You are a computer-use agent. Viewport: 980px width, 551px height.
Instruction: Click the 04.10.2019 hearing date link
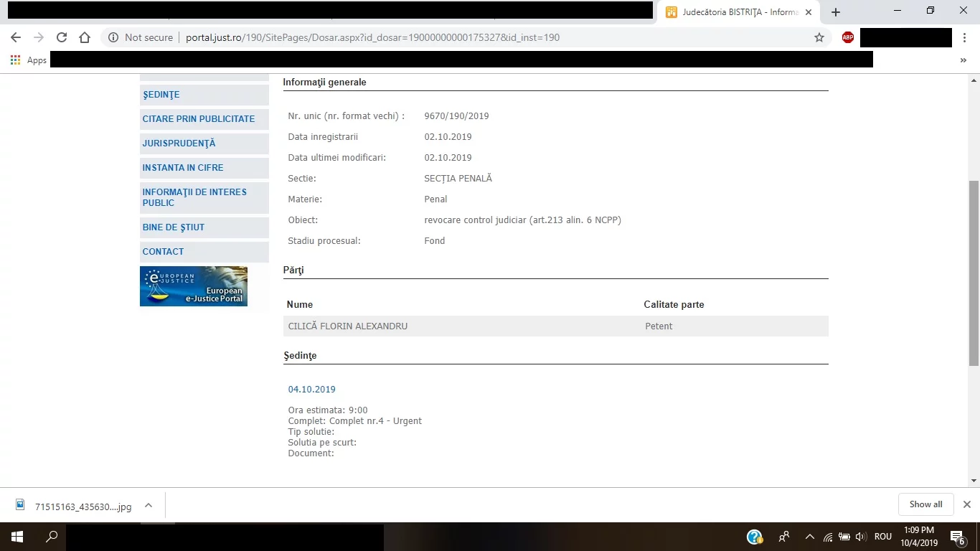[311, 390]
